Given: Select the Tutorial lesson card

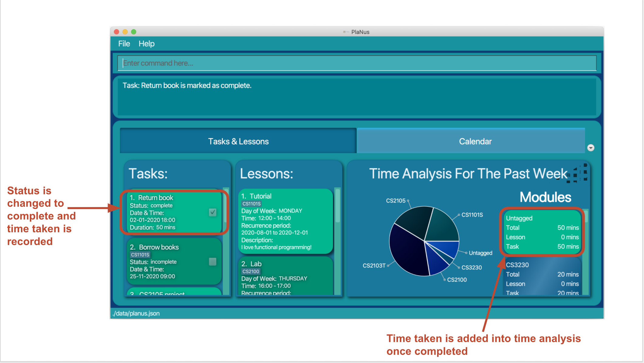Looking at the screenshot, I should click(286, 221).
